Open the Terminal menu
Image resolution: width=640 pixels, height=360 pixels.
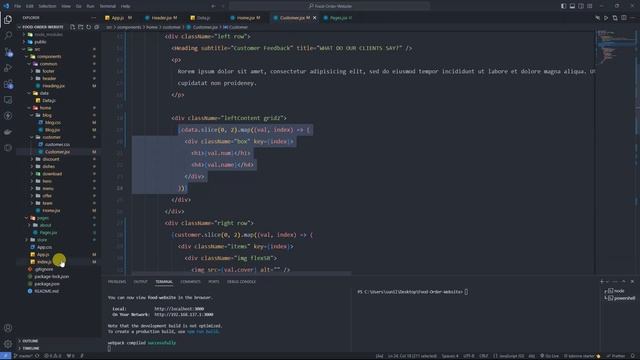coord(108,6)
